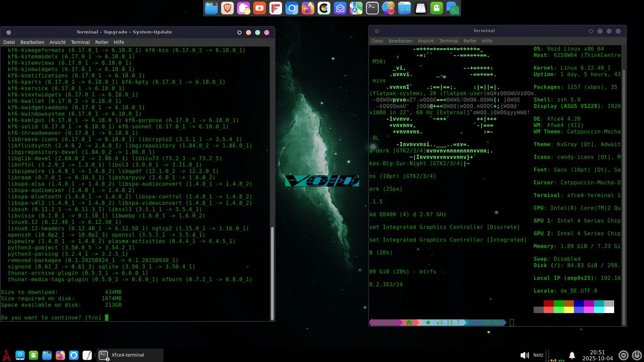The image size is (644, 362).
Task: Open the YouTube app in dock
Action: [259, 8]
